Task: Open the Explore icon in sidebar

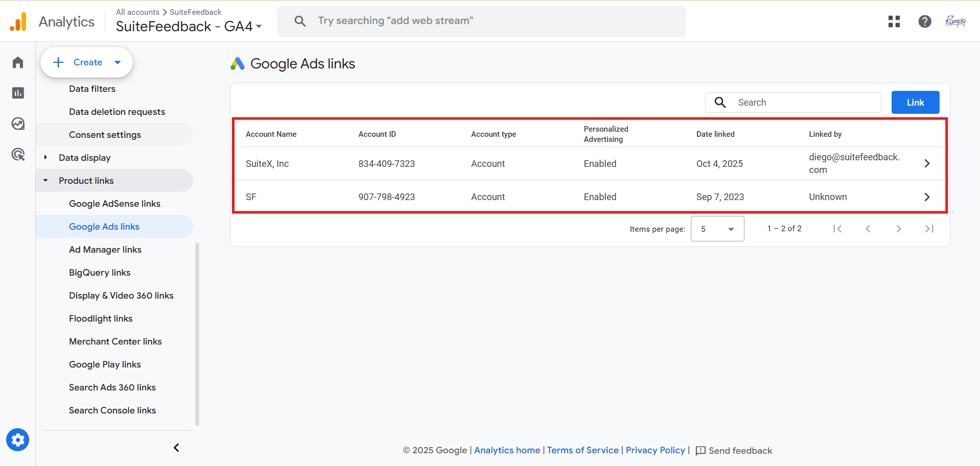Action: tap(18, 124)
